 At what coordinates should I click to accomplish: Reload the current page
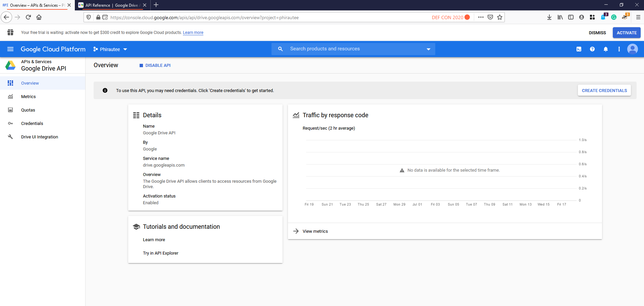(28, 17)
